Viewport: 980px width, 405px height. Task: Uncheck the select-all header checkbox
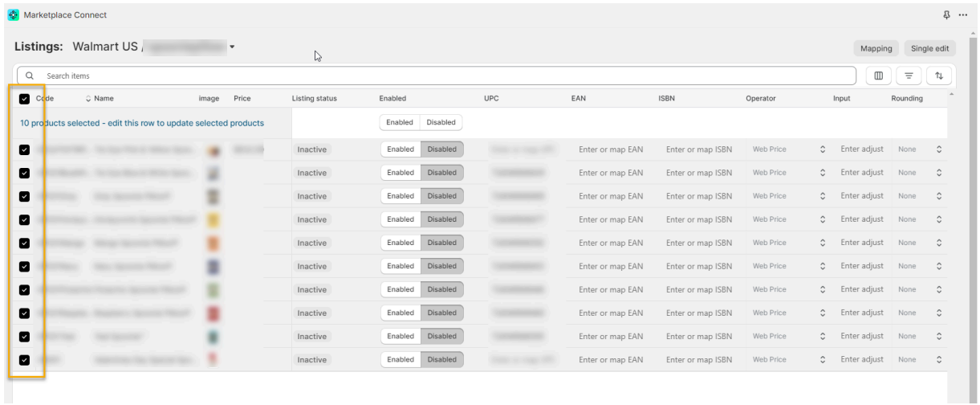(x=24, y=99)
